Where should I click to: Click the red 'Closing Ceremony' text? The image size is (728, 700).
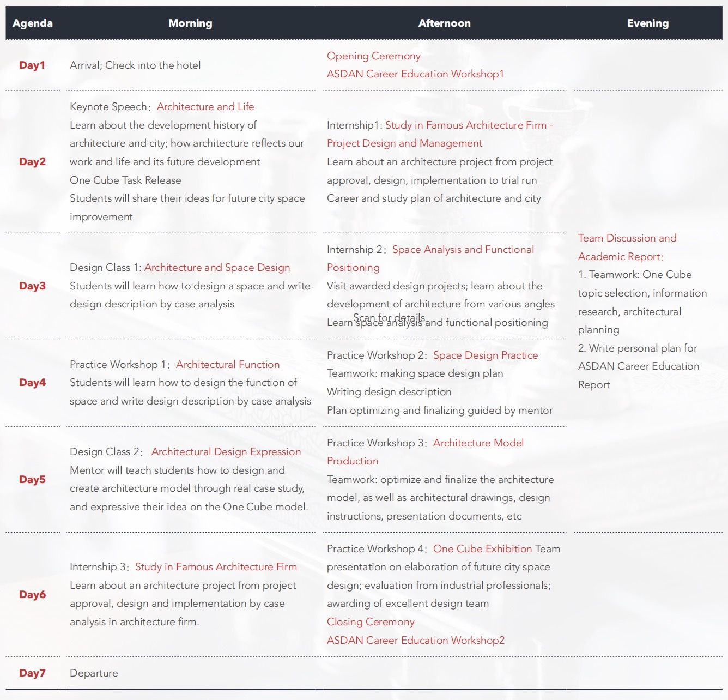371,622
